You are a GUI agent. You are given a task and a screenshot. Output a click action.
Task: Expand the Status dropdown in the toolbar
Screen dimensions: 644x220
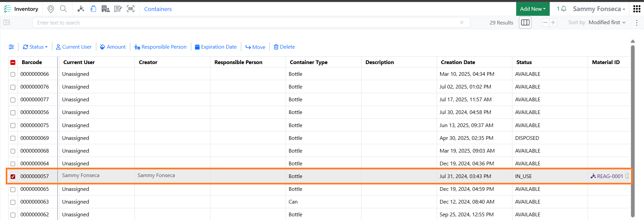tap(35, 47)
